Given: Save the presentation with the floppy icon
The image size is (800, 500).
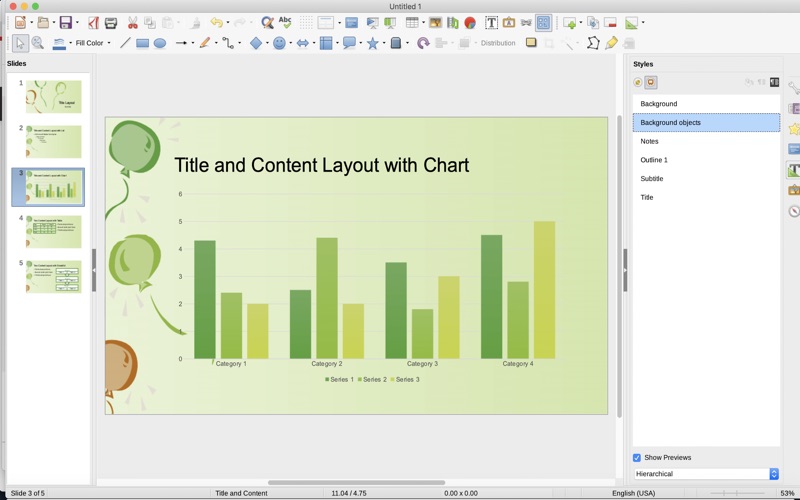Looking at the screenshot, I should [x=65, y=22].
